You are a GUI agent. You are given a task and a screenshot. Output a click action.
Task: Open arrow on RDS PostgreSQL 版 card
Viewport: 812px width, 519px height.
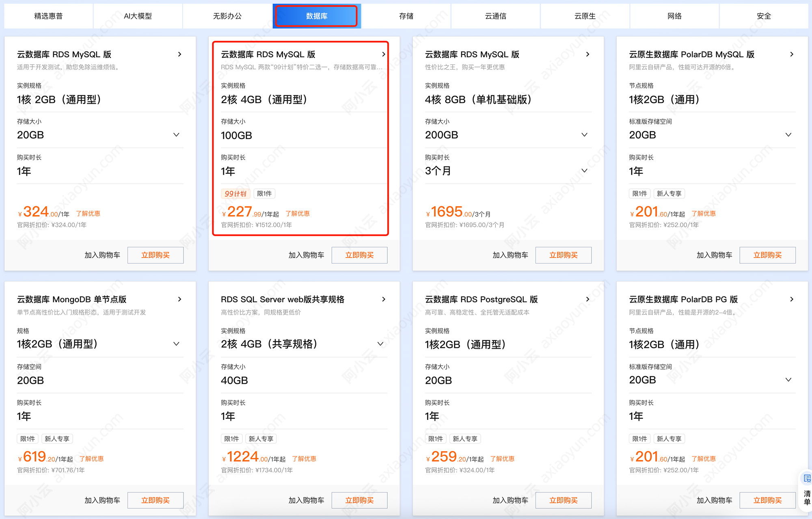587,299
